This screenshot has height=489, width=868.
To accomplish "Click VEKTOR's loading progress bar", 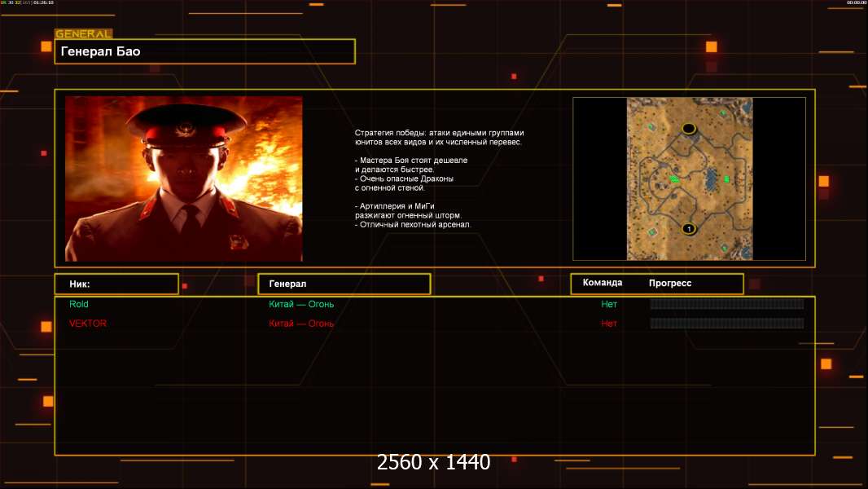I will click(x=727, y=324).
